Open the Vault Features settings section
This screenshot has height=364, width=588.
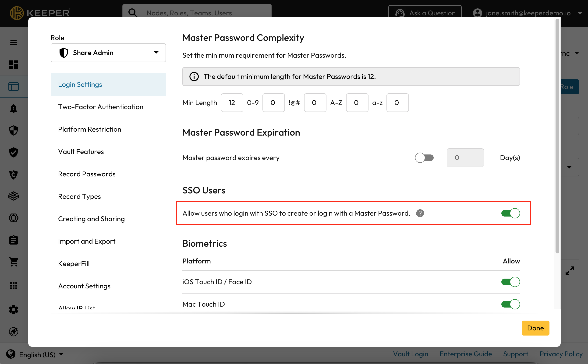click(x=81, y=152)
